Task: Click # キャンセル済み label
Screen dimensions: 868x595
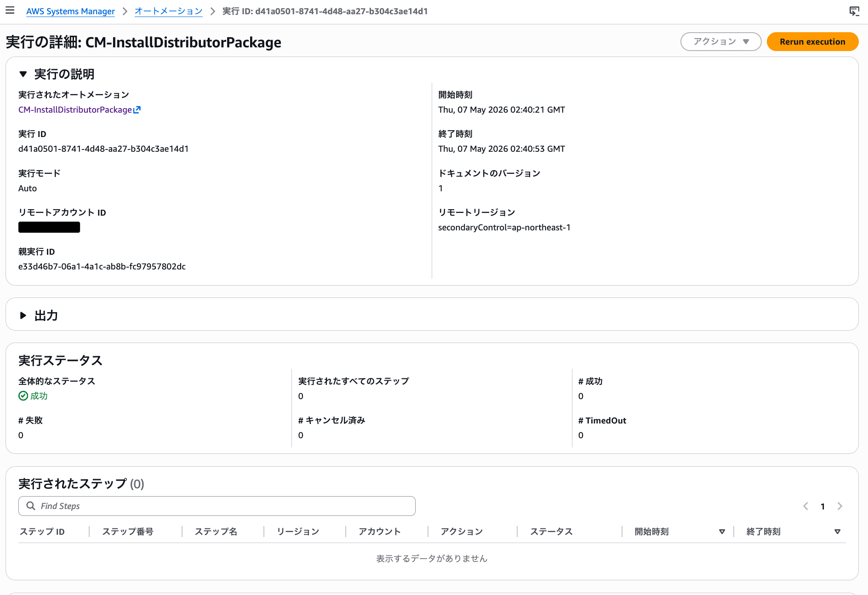Action: tap(331, 420)
